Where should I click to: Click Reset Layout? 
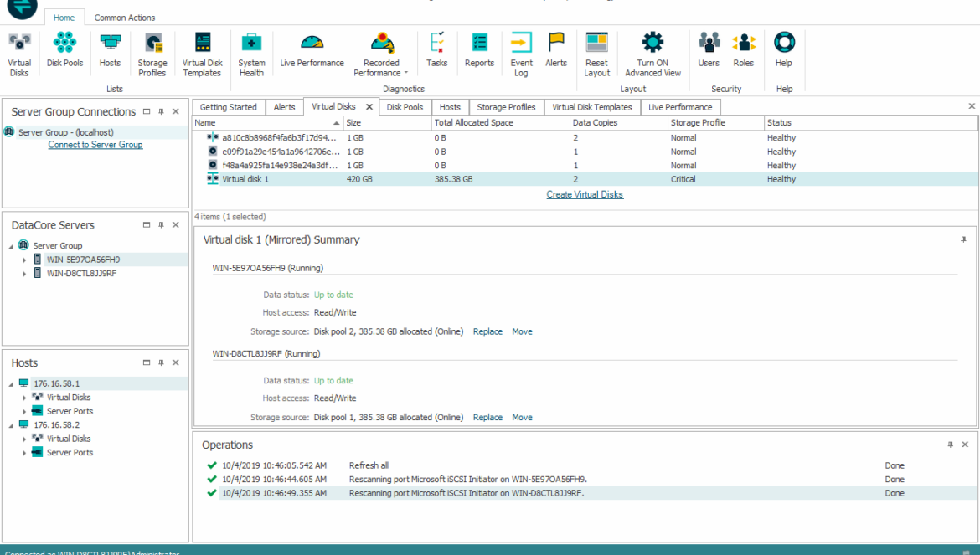(597, 55)
